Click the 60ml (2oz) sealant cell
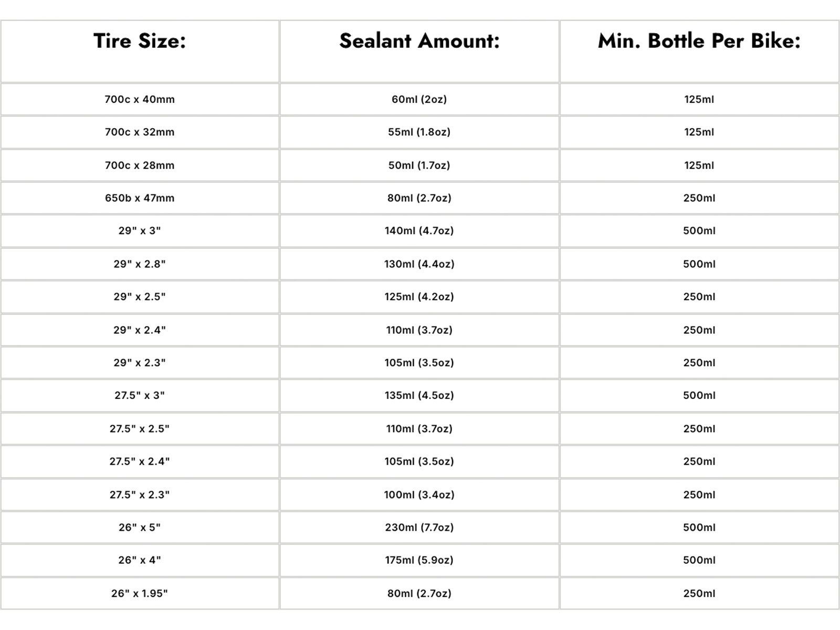 [419, 99]
